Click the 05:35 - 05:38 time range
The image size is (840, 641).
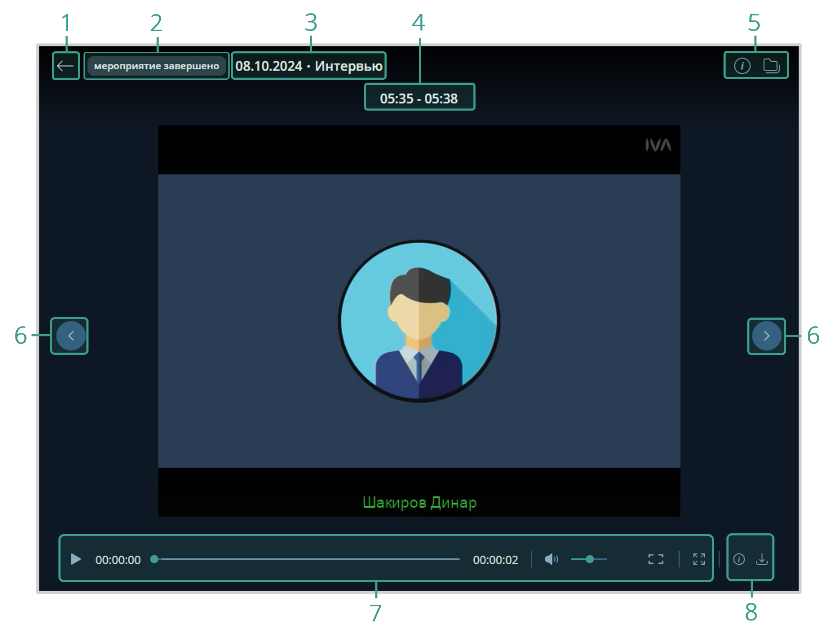(419, 99)
